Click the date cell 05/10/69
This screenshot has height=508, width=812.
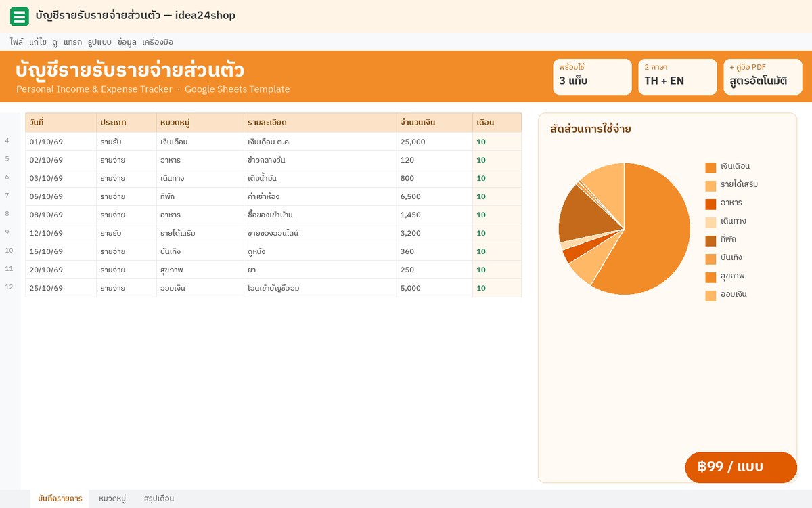(61, 196)
